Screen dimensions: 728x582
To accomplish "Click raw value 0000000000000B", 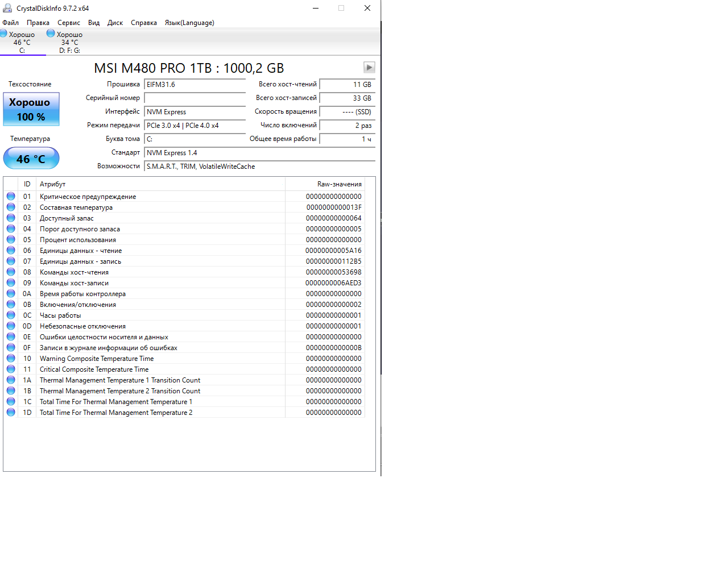I will coord(334,348).
